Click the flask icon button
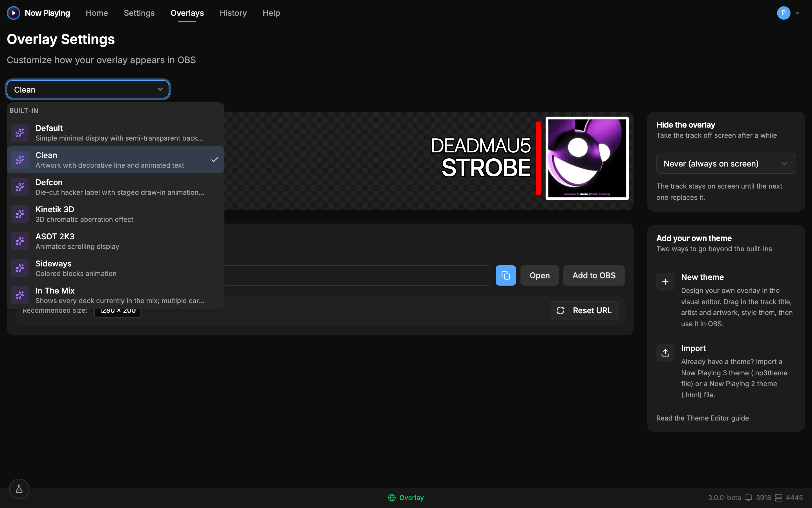Image resolution: width=812 pixels, height=508 pixels. point(19,489)
